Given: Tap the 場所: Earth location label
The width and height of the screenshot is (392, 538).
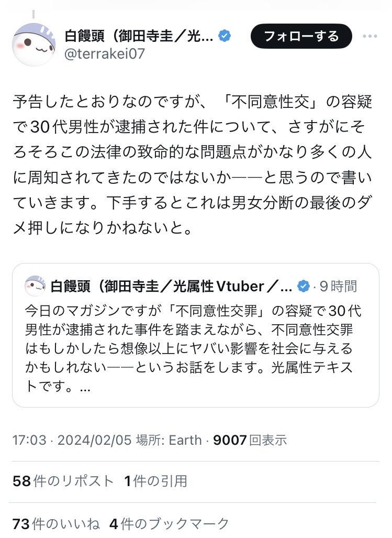Looking at the screenshot, I should (169, 440).
